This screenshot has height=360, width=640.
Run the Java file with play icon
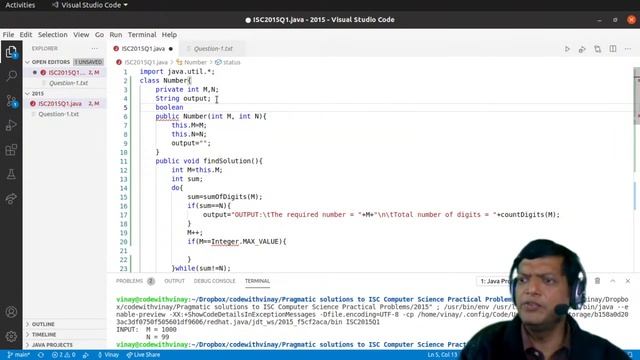567,49
